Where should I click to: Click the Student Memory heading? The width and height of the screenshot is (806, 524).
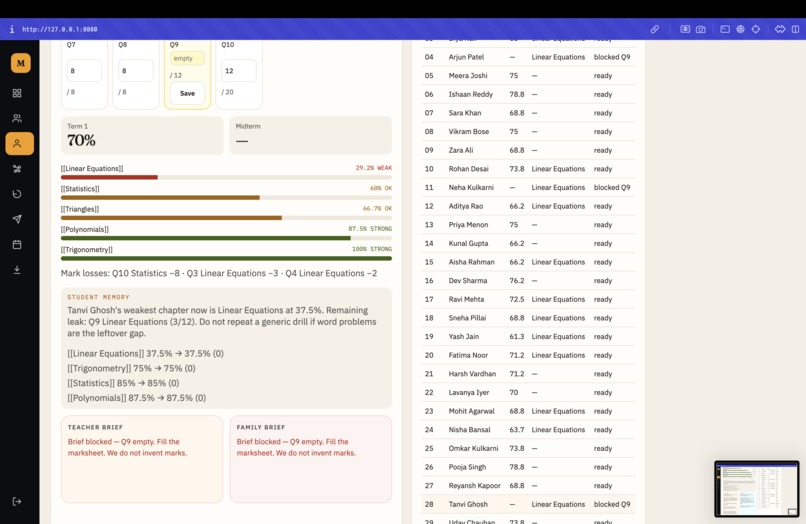pos(98,297)
